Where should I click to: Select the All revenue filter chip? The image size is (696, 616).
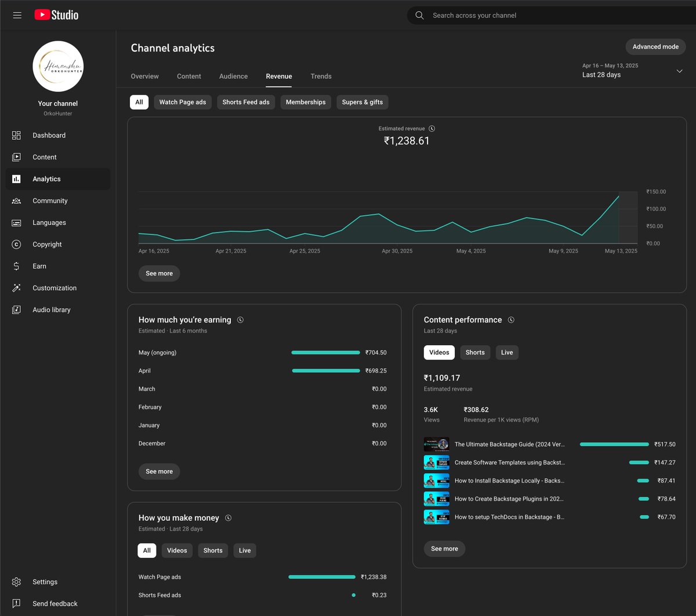[139, 102]
